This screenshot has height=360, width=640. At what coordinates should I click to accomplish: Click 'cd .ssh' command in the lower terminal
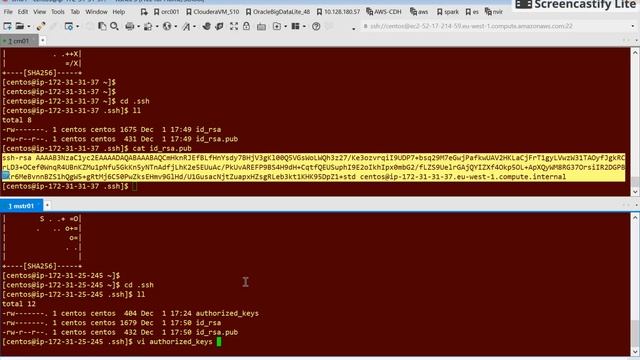[139, 285]
